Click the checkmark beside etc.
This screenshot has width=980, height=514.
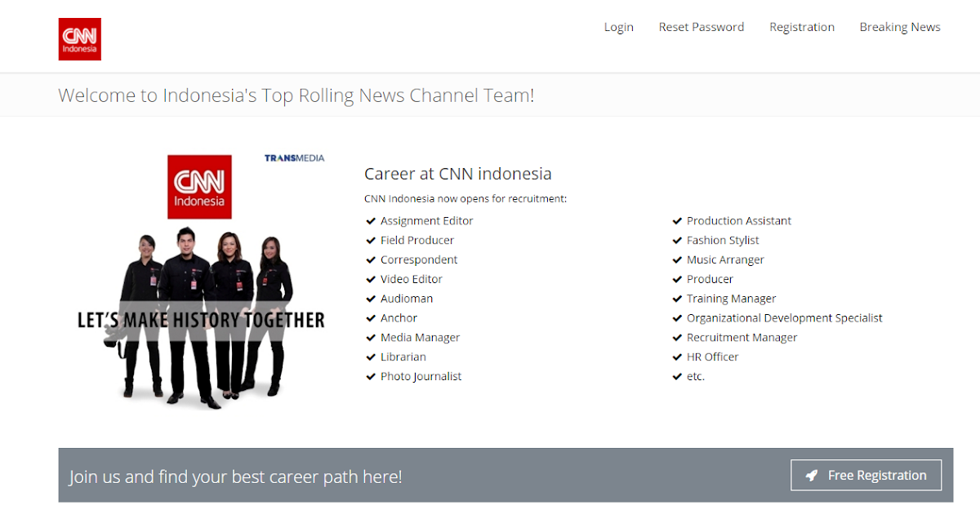(x=677, y=377)
